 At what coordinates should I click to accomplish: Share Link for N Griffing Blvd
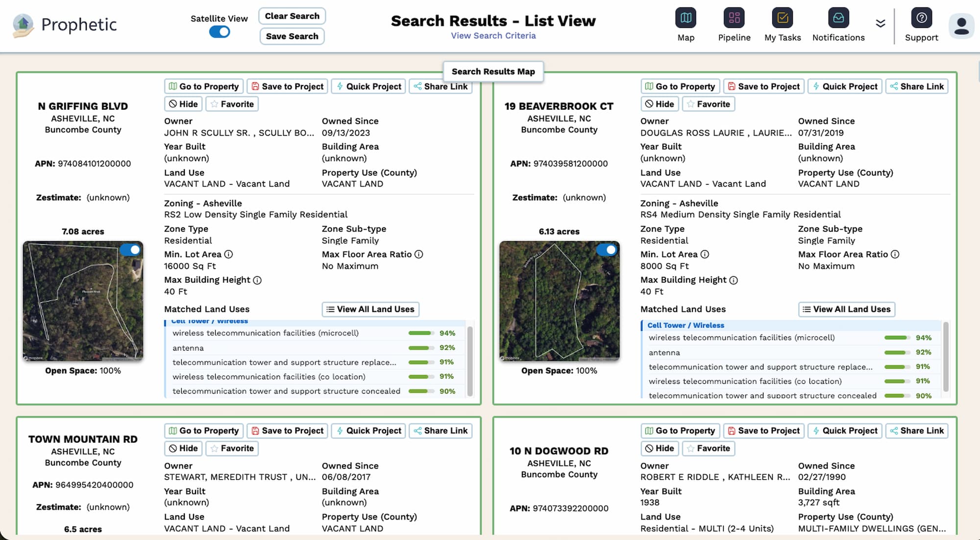(x=441, y=87)
